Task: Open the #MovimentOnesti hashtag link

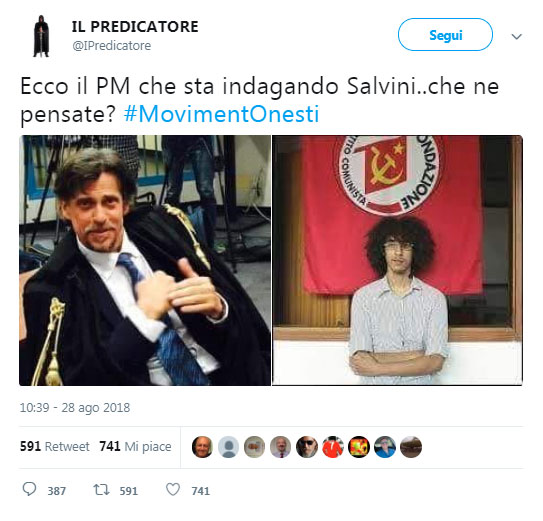Action: [221, 114]
